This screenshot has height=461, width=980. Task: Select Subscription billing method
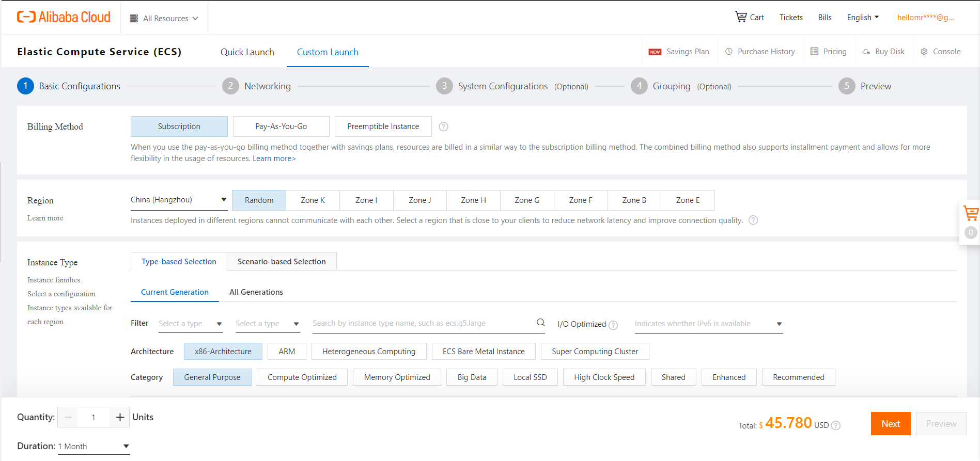tap(179, 126)
